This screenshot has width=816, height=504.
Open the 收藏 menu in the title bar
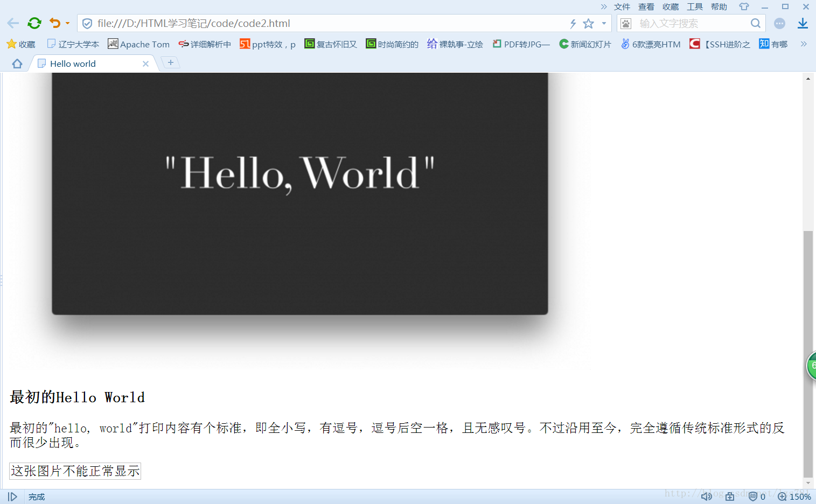[671, 7]
